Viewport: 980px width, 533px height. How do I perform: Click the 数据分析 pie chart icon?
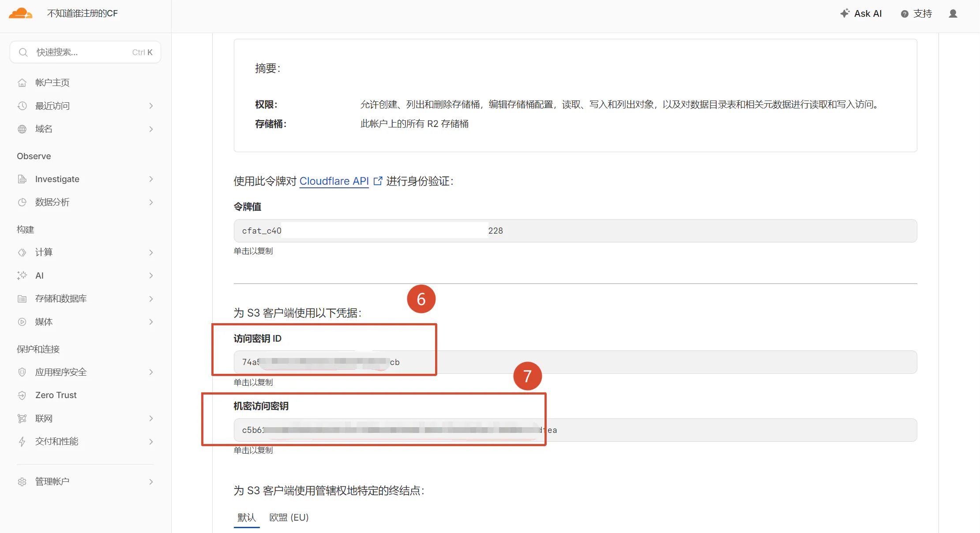coord(22,202)
